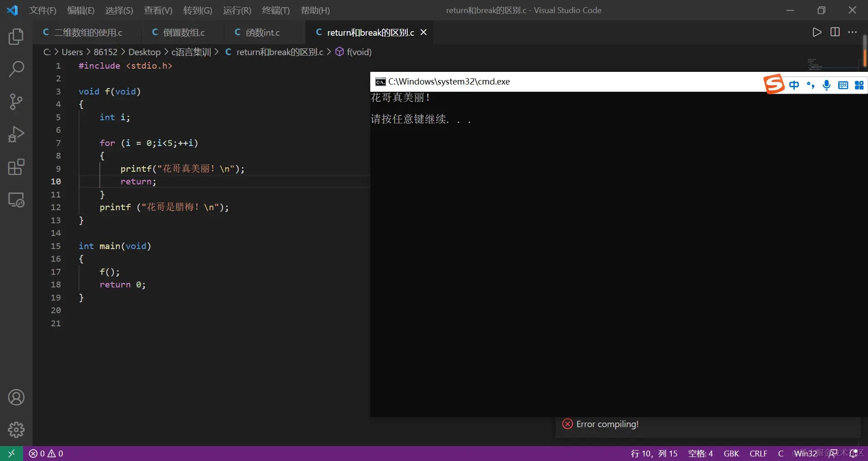This screenshot has height=461, width=868.
Task: Expand breadcrumb segment c语言集训
Action: pos(191,52)
